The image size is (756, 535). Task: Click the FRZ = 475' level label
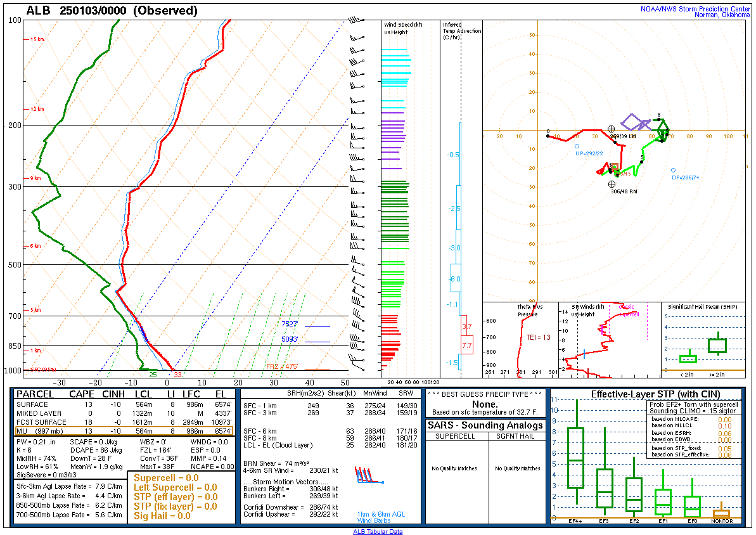pos(282,366)
